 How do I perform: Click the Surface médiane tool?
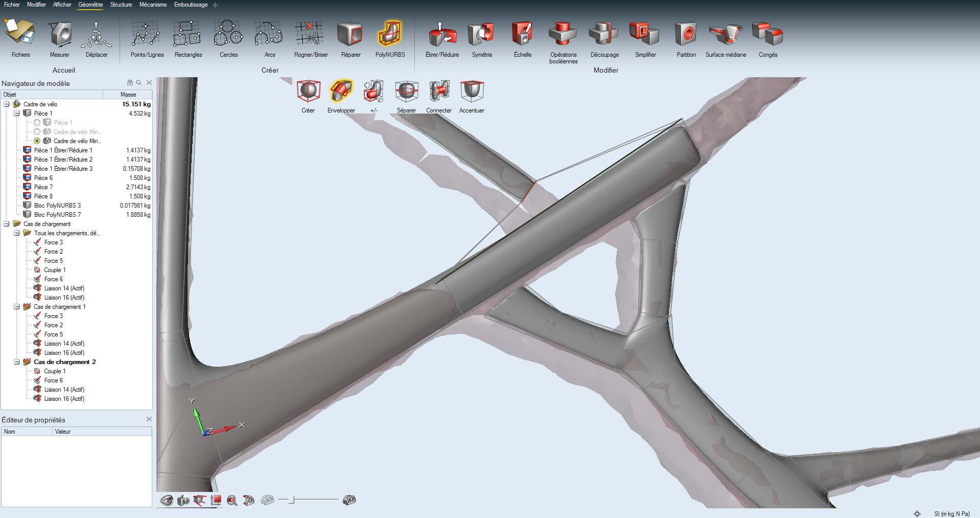[726, 34]
